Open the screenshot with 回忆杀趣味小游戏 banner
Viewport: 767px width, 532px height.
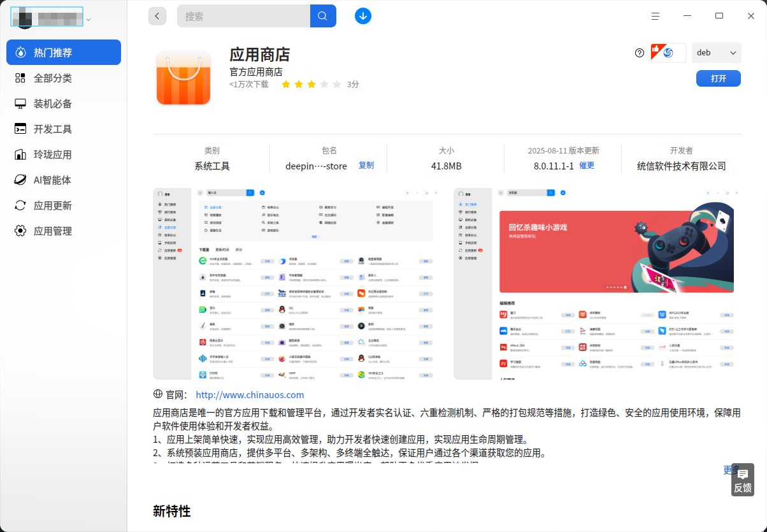point(598,284)
